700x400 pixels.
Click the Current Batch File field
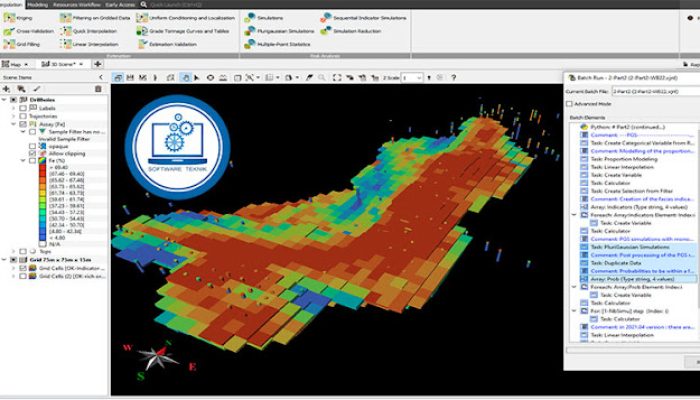point(655,91)
